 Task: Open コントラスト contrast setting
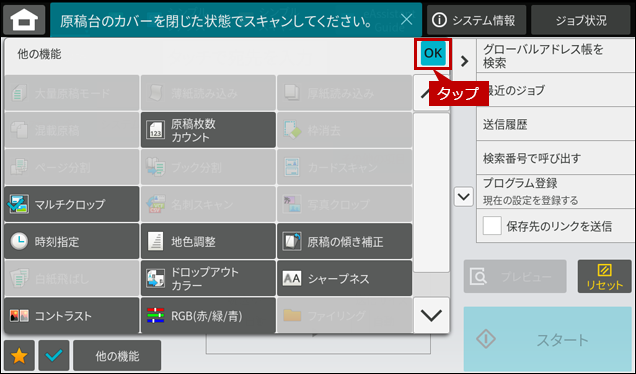72,316
